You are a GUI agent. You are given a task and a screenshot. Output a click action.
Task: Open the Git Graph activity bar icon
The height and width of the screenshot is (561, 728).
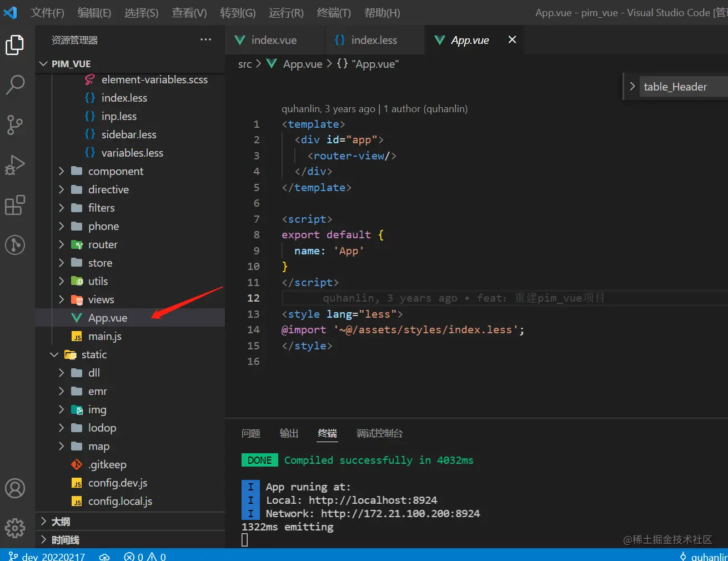point(15,244)
